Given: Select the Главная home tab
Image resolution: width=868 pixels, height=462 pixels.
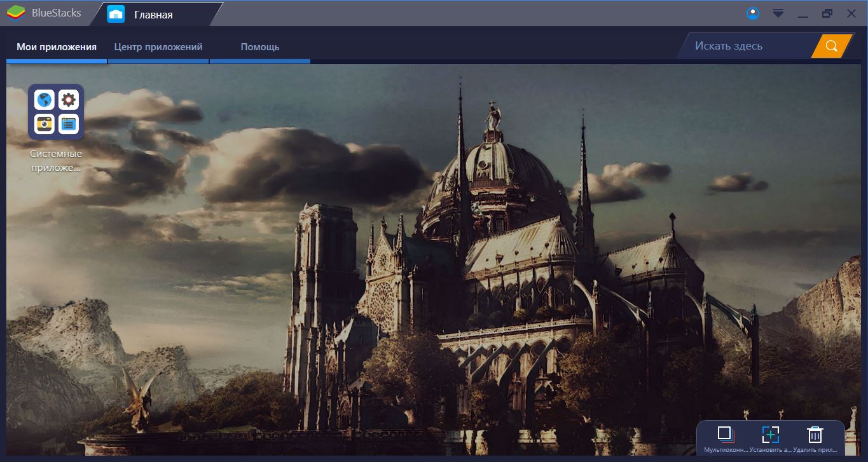Looking at the screenshot, I should [x=153, y=14].
